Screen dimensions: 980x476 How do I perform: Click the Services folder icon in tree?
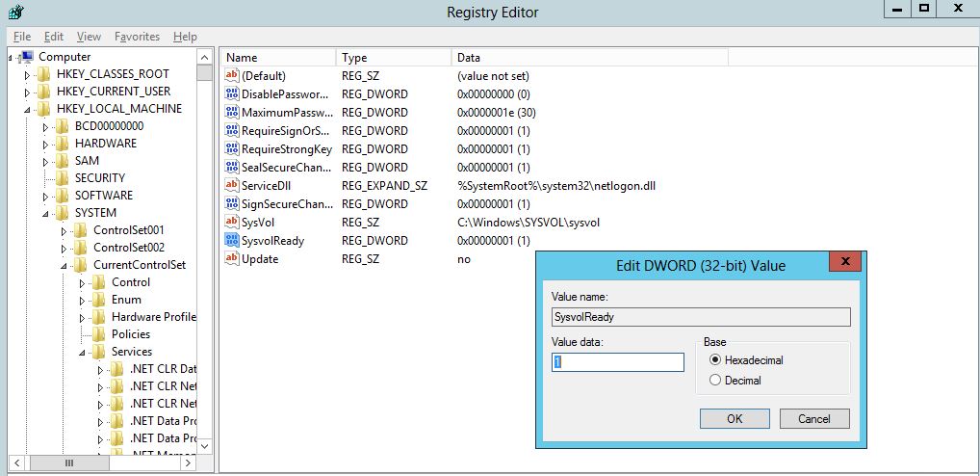[x=99, y=352]
